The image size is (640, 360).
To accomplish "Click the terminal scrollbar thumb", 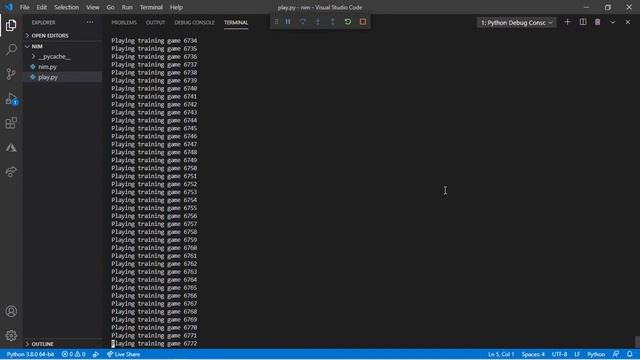I will tap(637, 341).
